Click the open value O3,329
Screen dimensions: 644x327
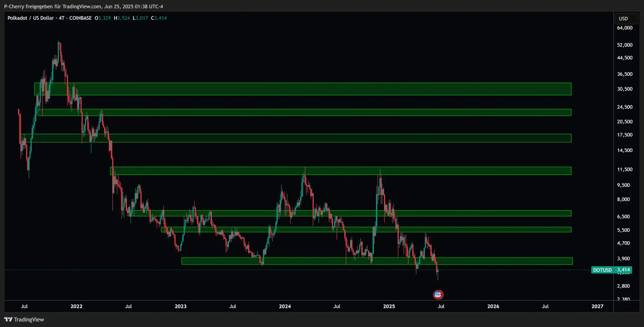point(103,18)
